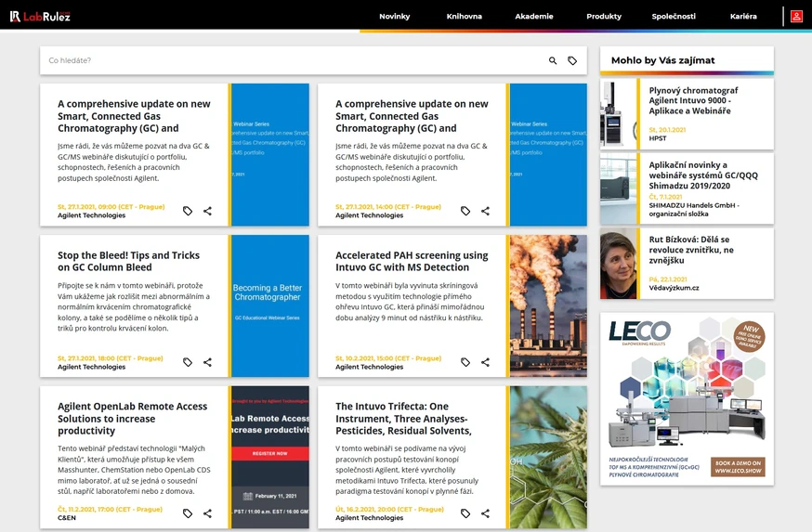
Task: Click 'Agilent Technologies' under Intuvo Trifecta card
Action: click(369, 517)
